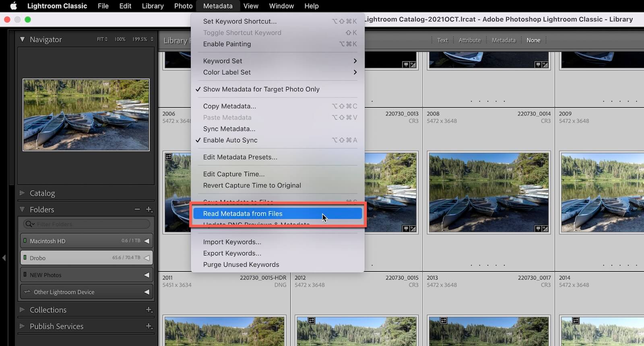Screen dimensions: 644x346
Task: Select photo thumbnail 220730_0014
Action: pos(489,192)
